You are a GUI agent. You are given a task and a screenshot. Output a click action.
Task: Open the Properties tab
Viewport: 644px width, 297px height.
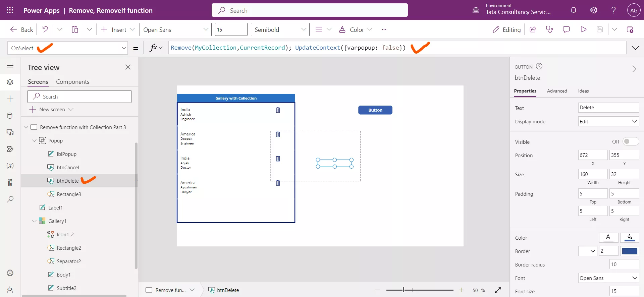click(525, 91)
